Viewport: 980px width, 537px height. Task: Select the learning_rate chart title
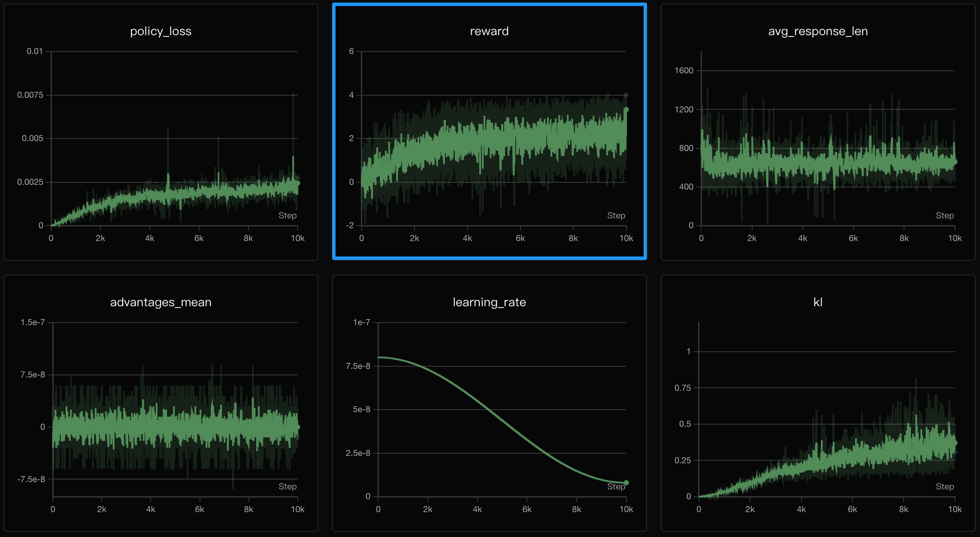[489, 302]
